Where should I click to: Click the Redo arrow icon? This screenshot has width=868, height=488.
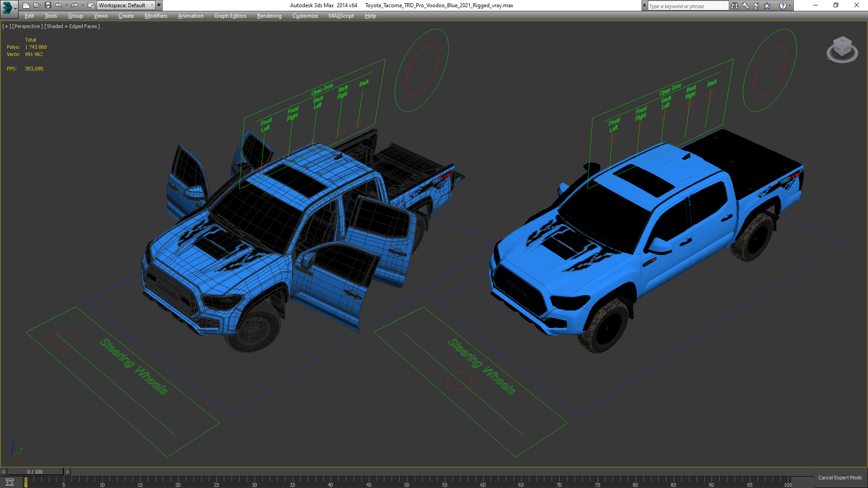point(75,5)
